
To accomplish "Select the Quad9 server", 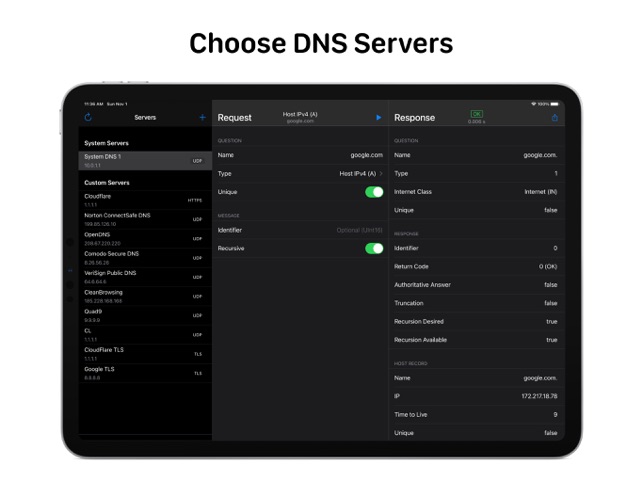I will tap(145, 315).
